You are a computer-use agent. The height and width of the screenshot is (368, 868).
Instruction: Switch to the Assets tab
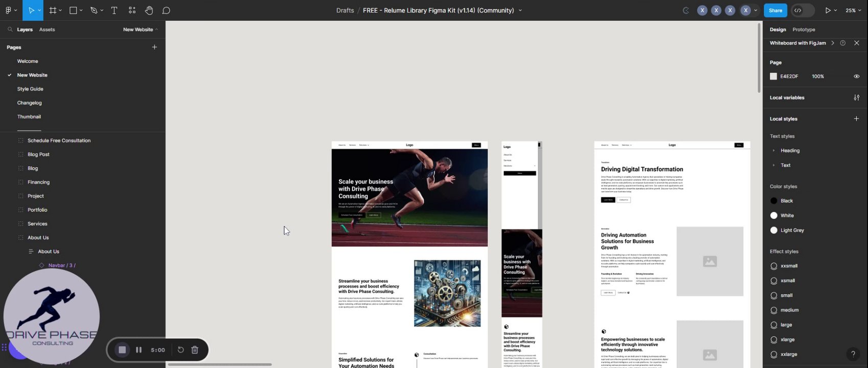(47, 30)
